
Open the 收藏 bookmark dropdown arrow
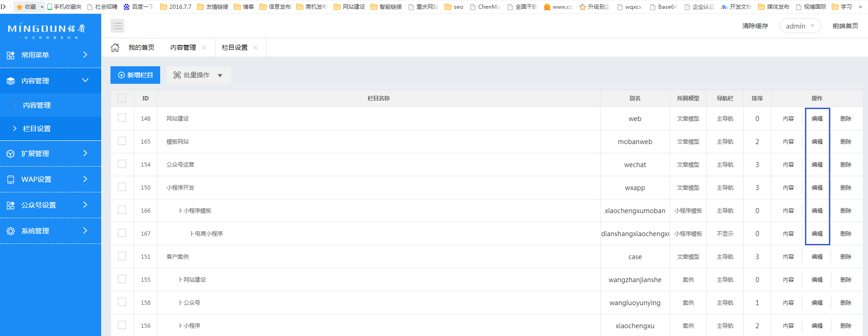42,7
